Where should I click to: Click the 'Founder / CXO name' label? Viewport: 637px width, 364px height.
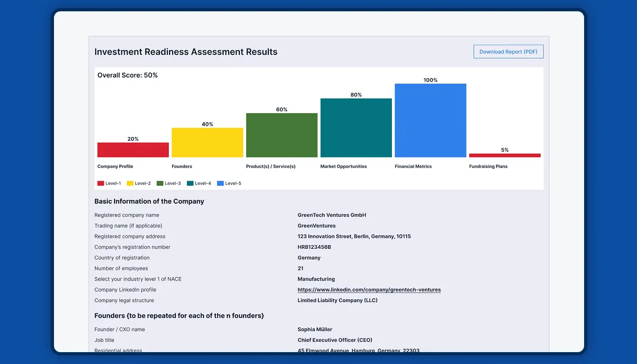119,329
